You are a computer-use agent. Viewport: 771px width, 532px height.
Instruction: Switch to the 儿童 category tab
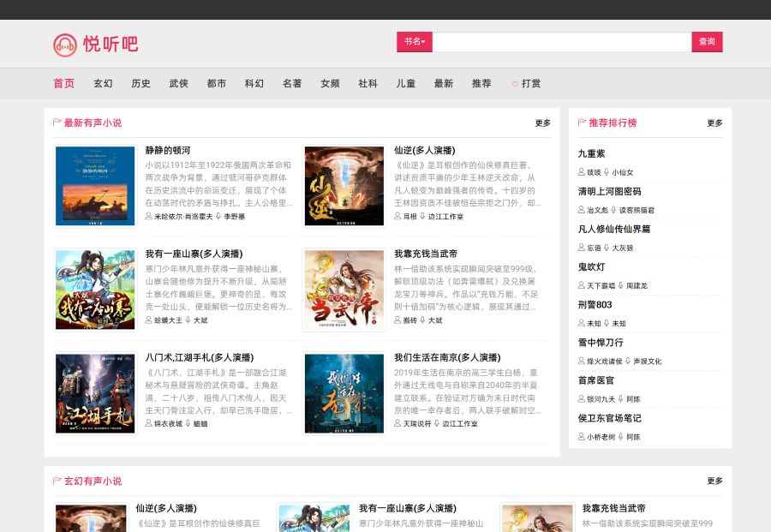pyautogui.click(x=405, y=84)
